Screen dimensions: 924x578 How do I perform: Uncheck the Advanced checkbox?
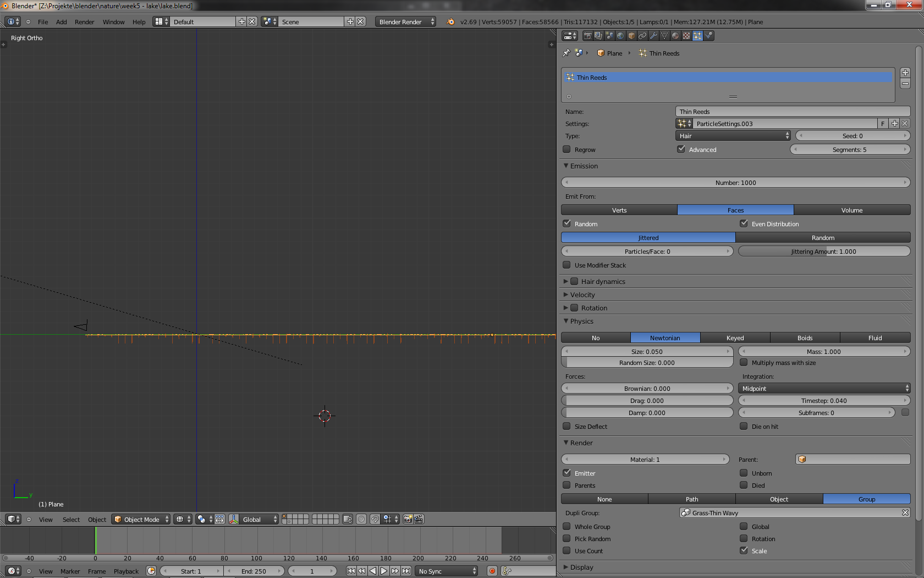681,149
